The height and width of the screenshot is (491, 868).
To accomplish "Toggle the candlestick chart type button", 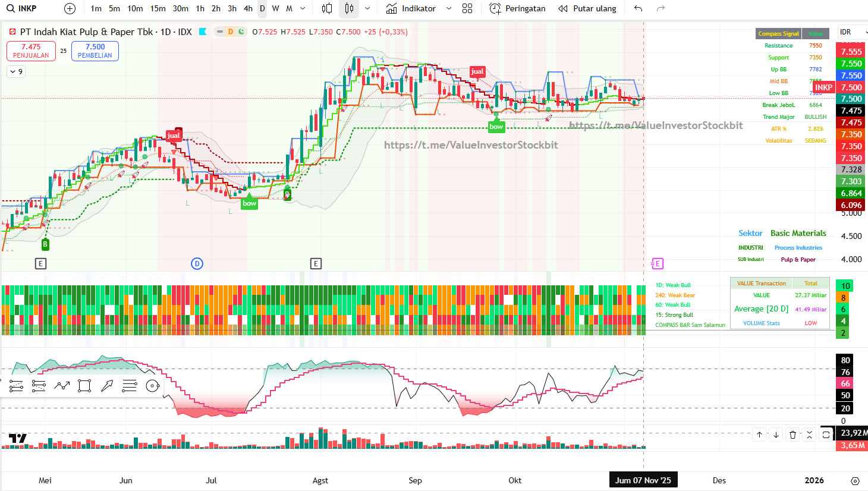I will click(x=349, y=8).
